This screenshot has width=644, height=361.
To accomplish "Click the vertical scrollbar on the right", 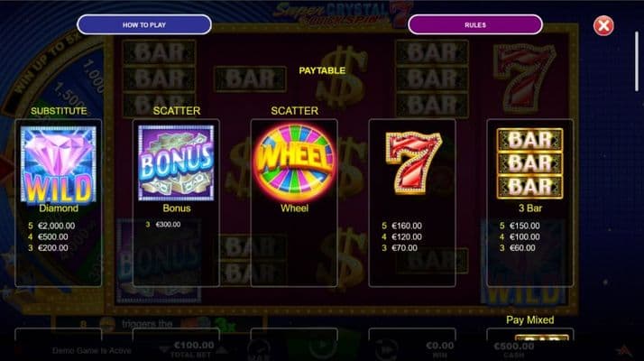I will point(637,60).
